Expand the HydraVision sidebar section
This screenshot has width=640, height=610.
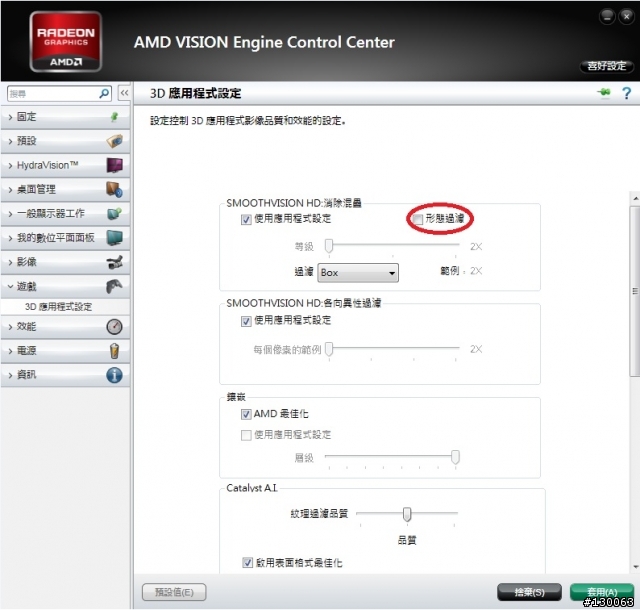click(x=65, y=165)
